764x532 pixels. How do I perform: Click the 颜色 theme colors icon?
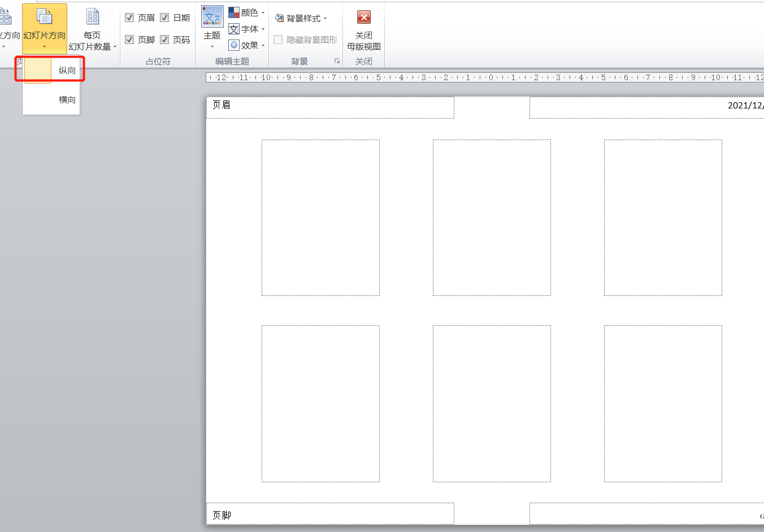pyautogui.click(x=234, y=12)
